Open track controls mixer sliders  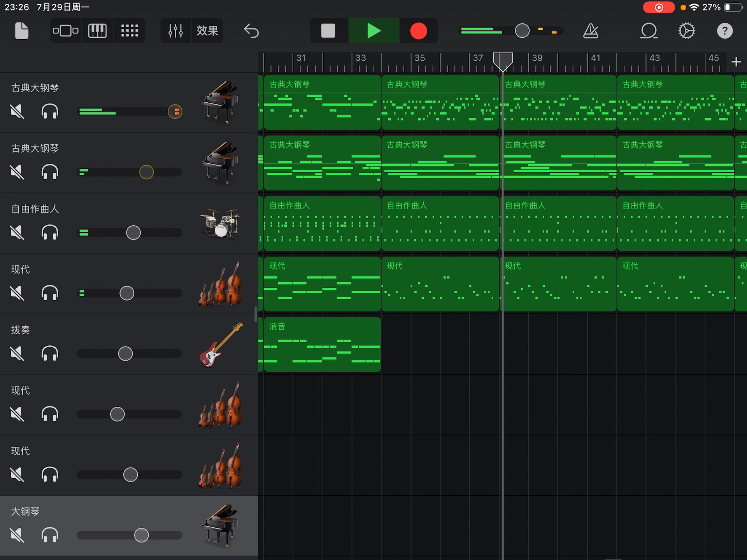pos(175,31)
